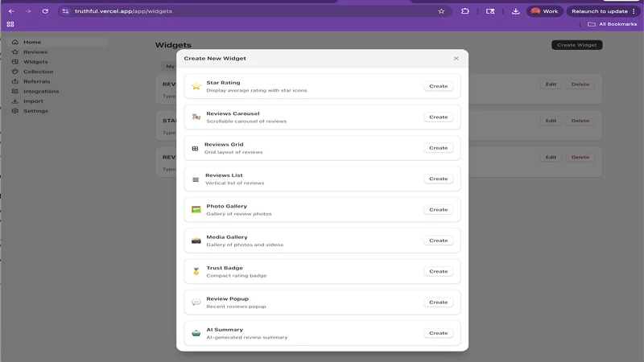Create a Reviews Grid widget
Viewport: 644px width, 362px height.
point(438,148)
